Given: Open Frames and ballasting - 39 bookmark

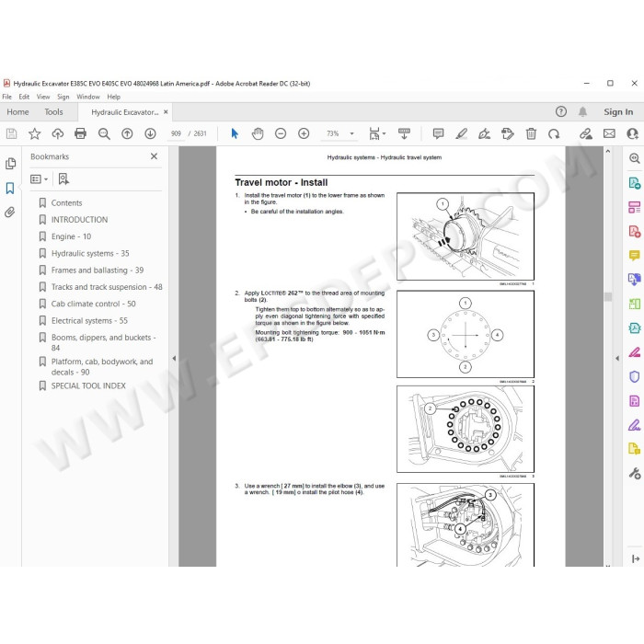Looking at the screenshot, I should point(98,270).
